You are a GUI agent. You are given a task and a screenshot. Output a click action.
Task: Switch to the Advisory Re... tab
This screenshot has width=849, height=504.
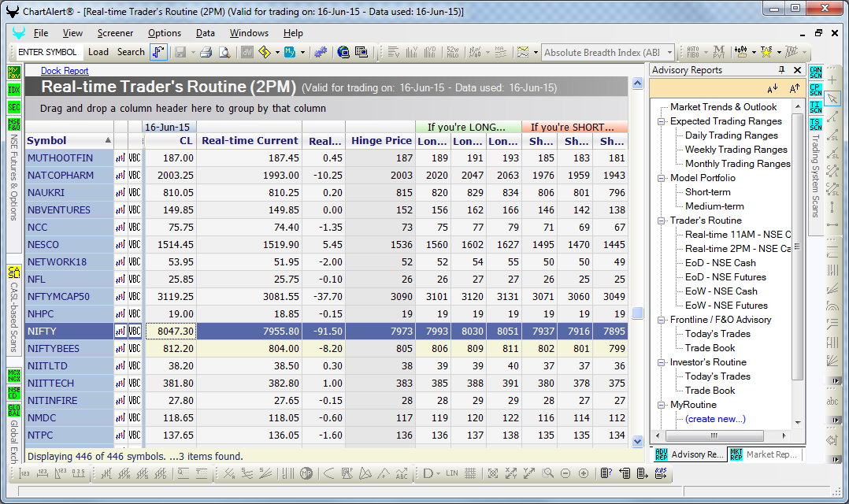point(689,454)
